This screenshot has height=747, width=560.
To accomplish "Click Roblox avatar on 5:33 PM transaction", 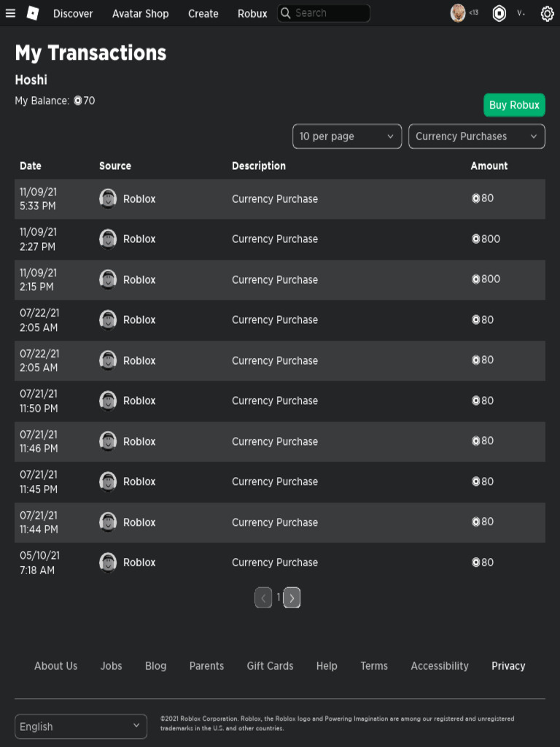I will tap(108, 198).
